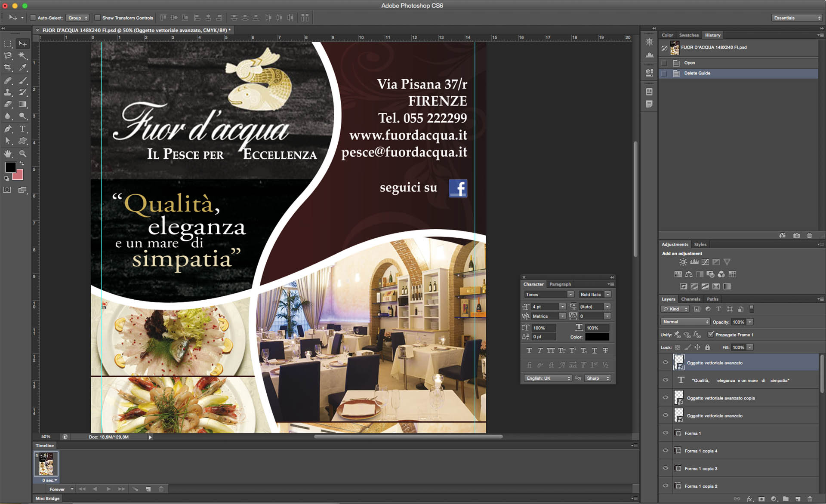The width and height of the screenshot is (826, 504).
Task: Select the Path Selection tool
Action: coord(8,141)
